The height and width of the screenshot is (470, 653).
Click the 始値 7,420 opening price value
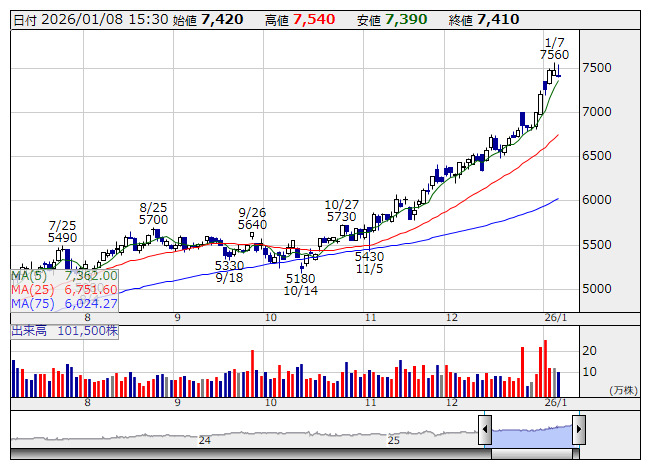point(208,20)
